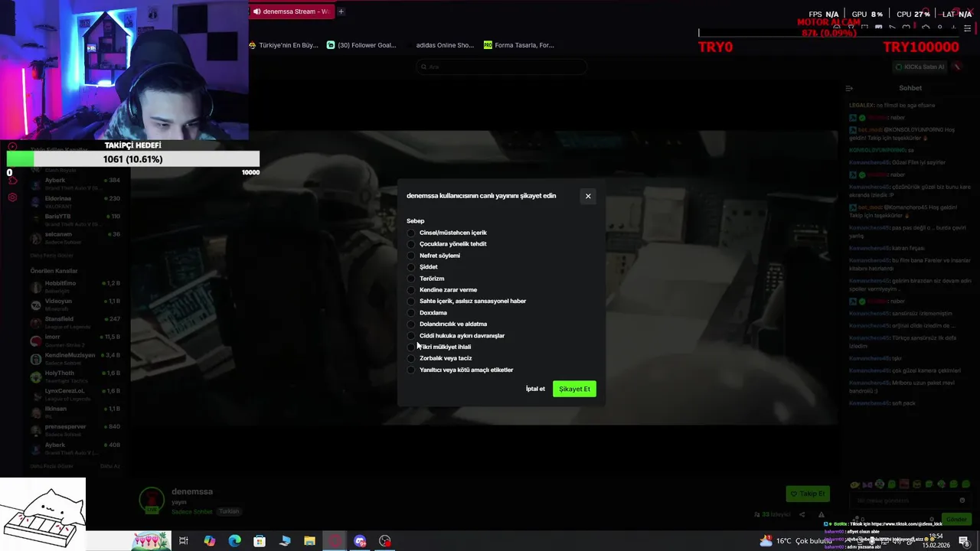980x551 pixels.
Task: Select Dolandırıcılık ve aldatma reason
Action: click(411, 324)
